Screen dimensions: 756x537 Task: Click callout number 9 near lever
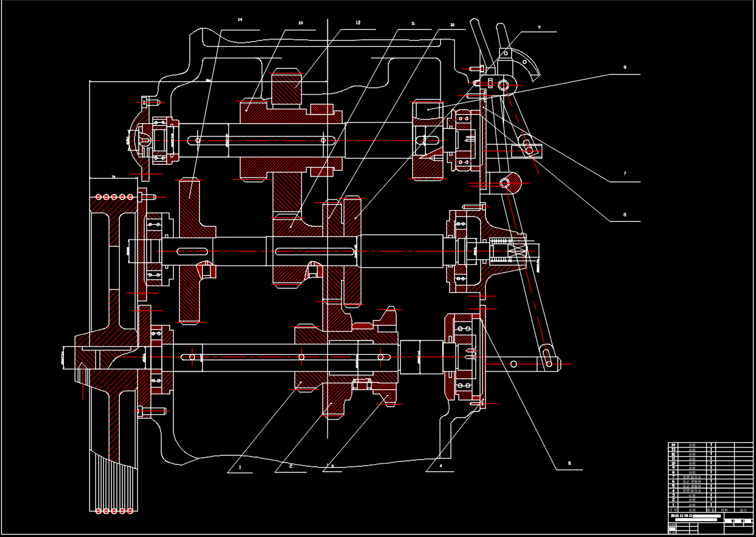[539, 27]
